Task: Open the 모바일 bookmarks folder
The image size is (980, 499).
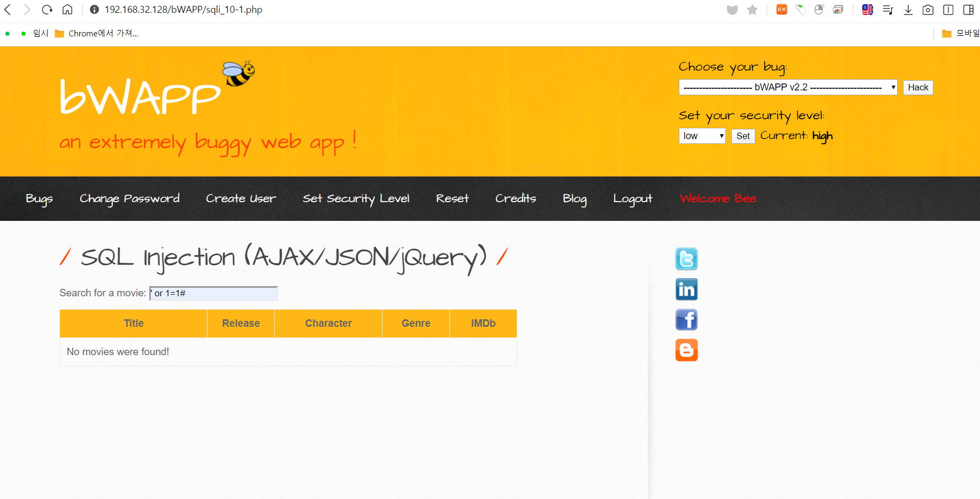Action: (961, 33)
